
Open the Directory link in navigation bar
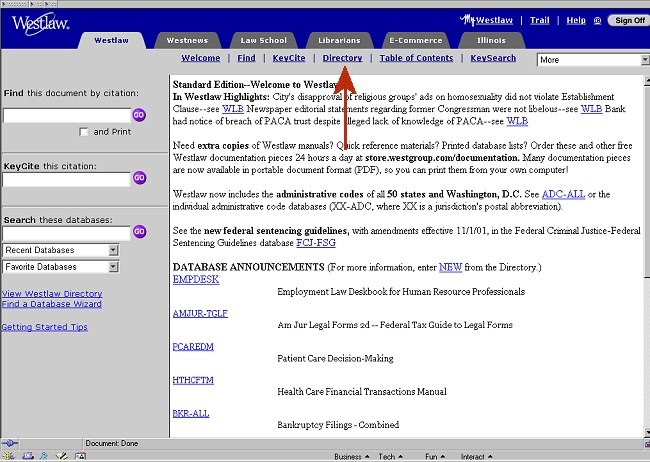pyautogui.click(x=342, y=59)
